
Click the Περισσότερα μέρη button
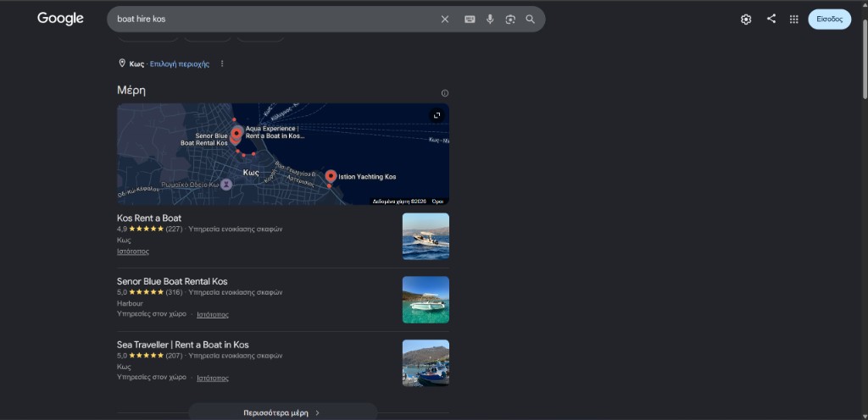pos(283,412)
